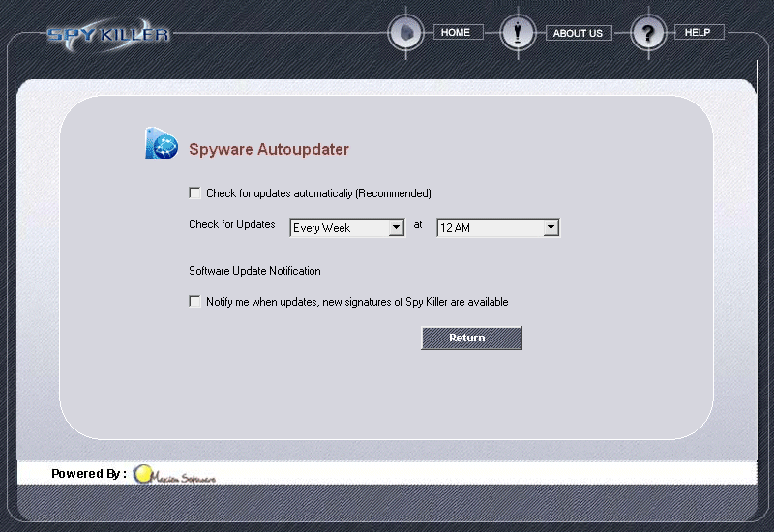This screenshot has width=774, height=532.
Task: Click the Check for Updates label
Action: click(232, 224)
